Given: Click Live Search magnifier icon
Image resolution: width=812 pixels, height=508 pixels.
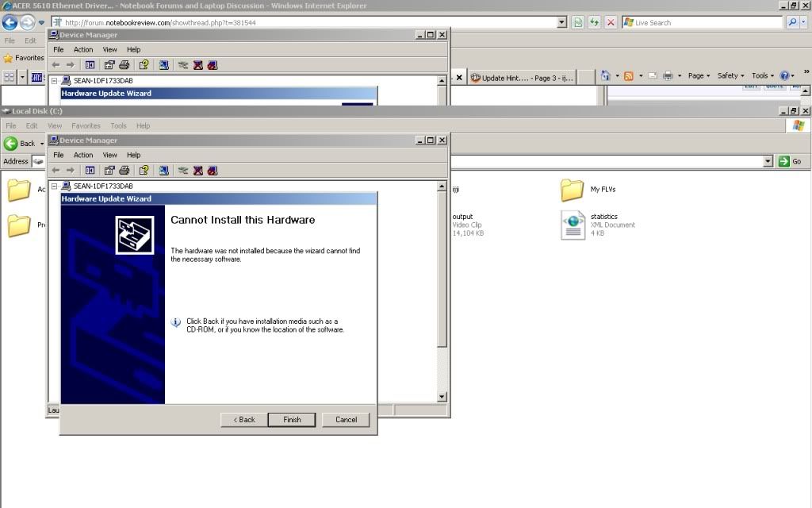Looking at the screenshot, I should [x=792, y=22].
